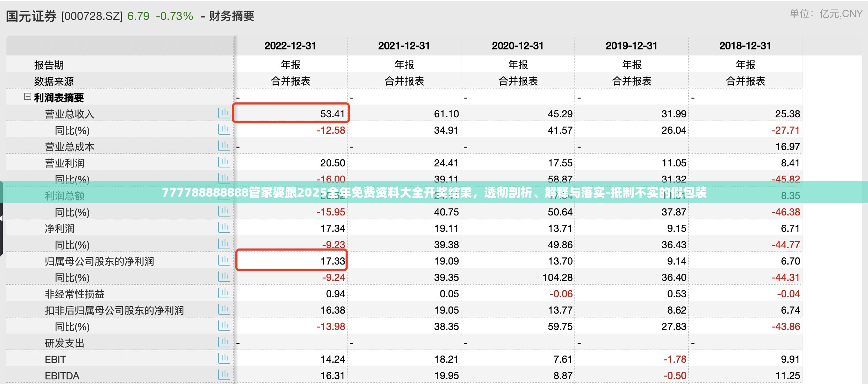Image resolution: width=868 pixels, height=384 pixels.
Task: Click the -0.73% change value
Action: (175, 16)
